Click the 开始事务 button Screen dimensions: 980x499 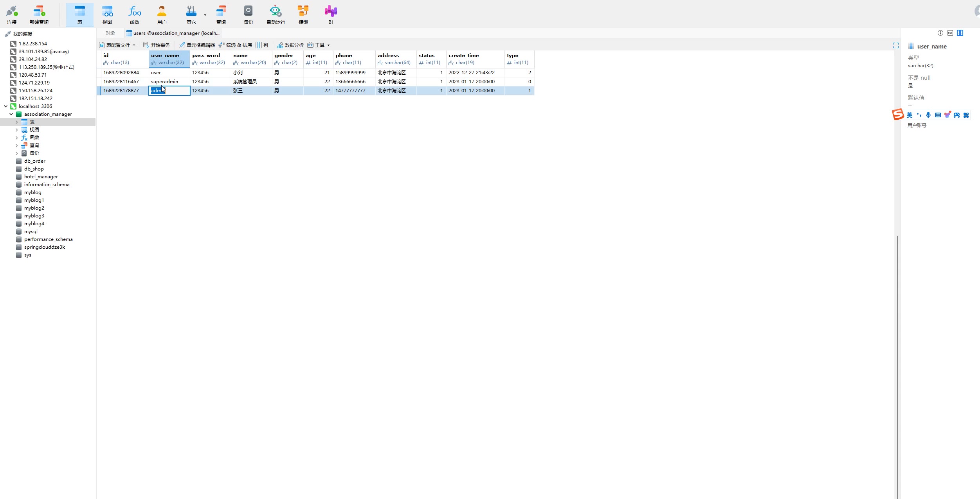coord(157,45)
